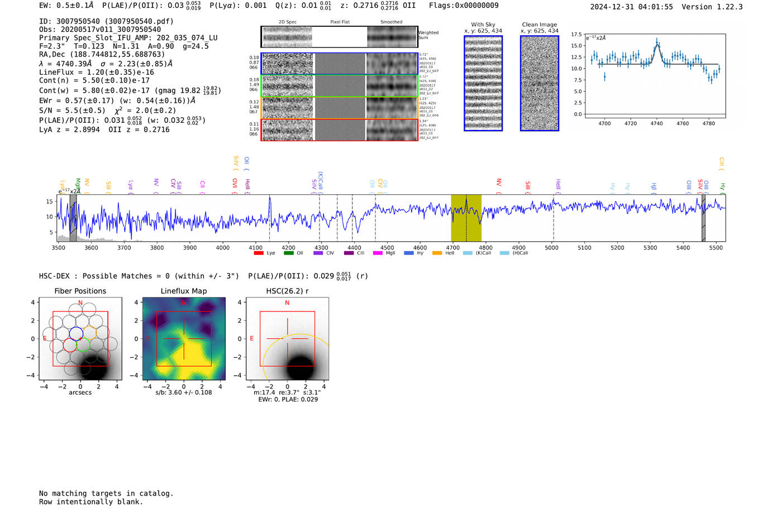The height and width of the screenshot is (532, 782).
Task: Click the blue fiber circle in Fiber Positions
Action: point(76,334)
